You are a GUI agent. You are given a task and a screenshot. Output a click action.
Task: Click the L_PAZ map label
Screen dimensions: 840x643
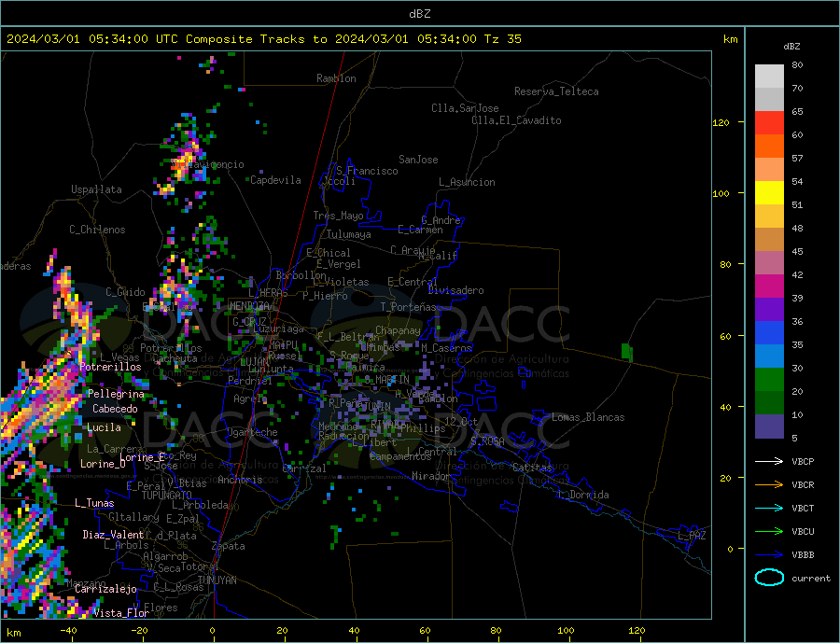pos(692,536)
